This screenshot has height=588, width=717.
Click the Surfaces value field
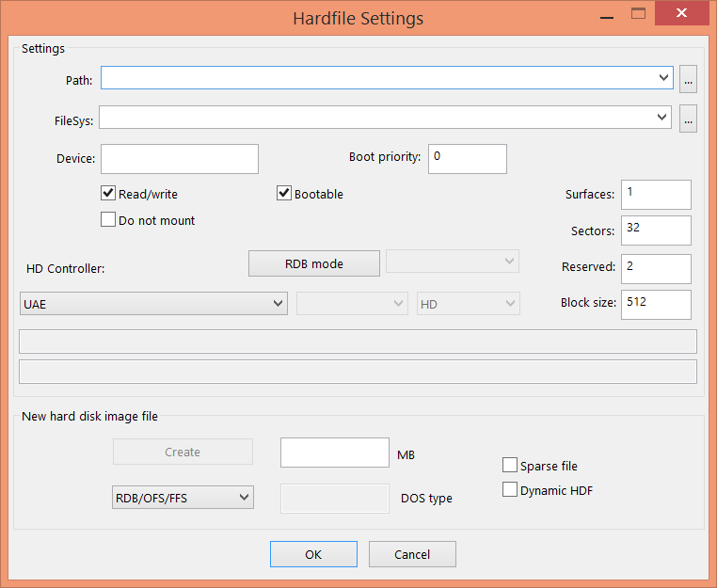click(x=656, y=195)
